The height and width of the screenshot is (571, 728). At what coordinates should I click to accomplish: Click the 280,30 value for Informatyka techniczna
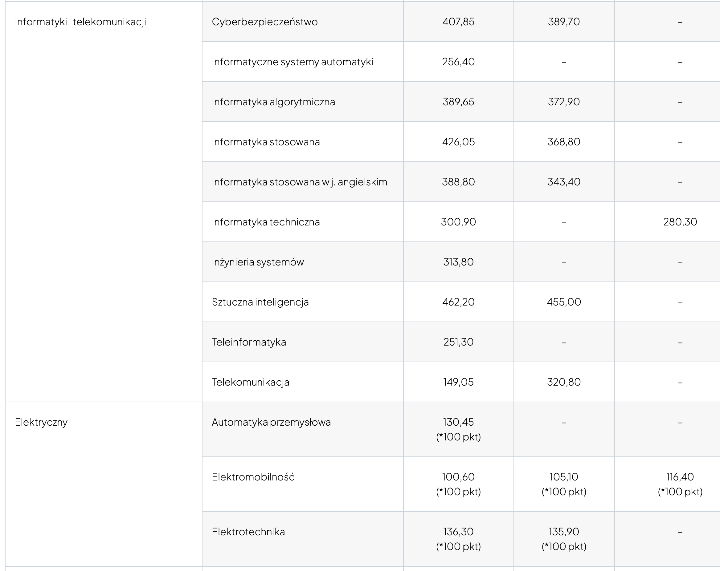[680, 222]
